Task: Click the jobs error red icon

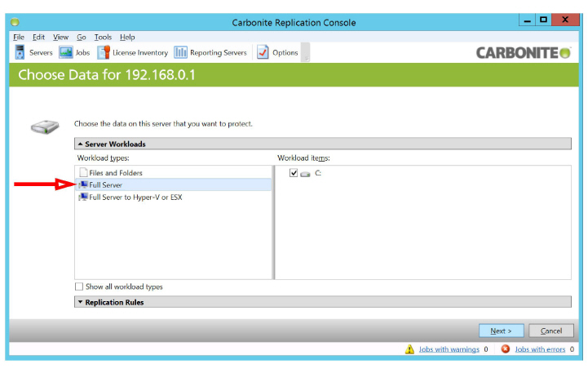Action: click(506, 349)
